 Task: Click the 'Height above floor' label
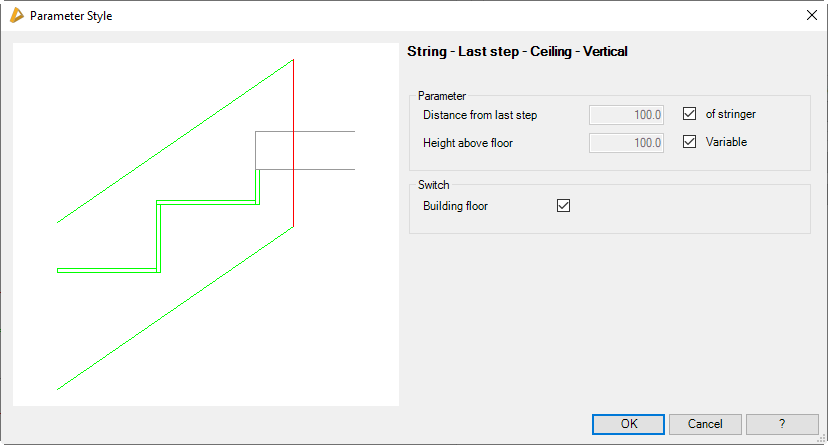point(468,143)
